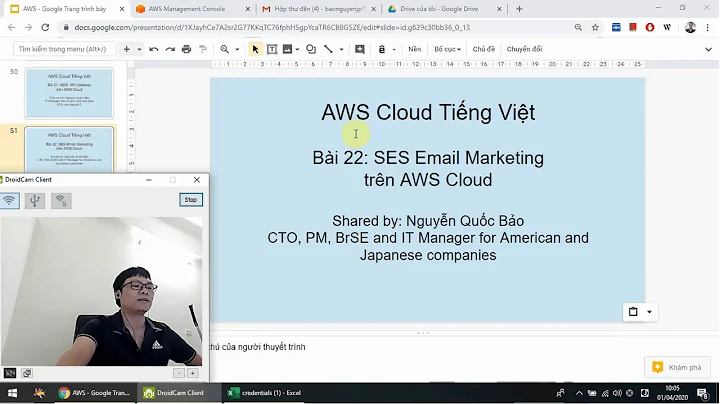Open the Chrome profile avatar
The image size is (720, 404).
(690, 28)
